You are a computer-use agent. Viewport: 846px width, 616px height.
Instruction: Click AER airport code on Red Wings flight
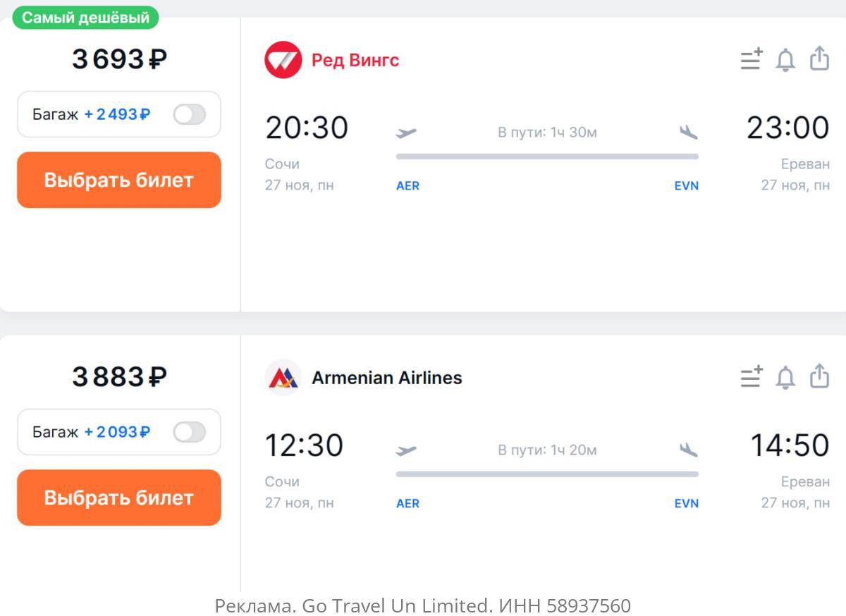click(x=407, y=186)
